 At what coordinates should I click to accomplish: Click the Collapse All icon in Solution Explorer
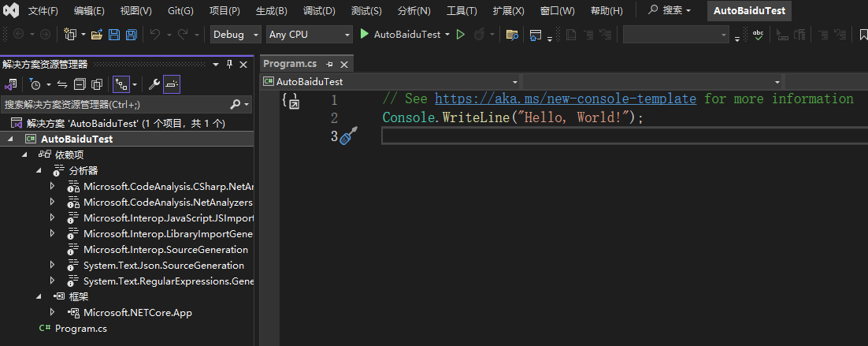[80, 84]
